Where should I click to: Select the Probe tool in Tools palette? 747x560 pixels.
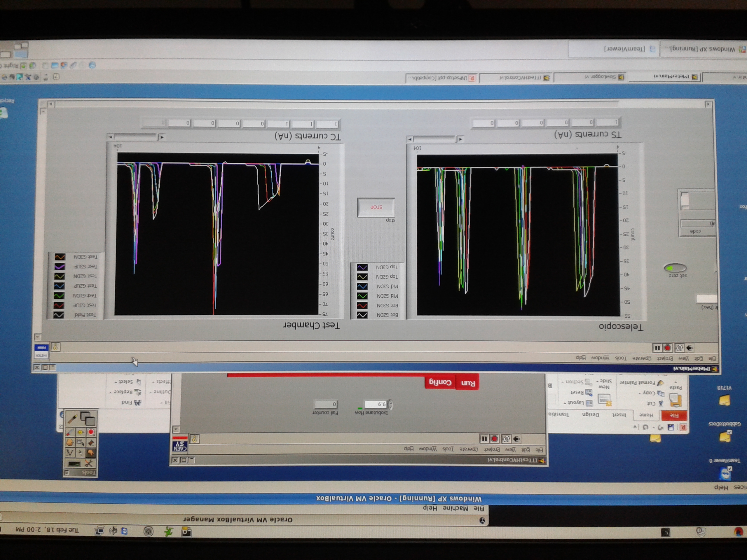click(80, 432)
